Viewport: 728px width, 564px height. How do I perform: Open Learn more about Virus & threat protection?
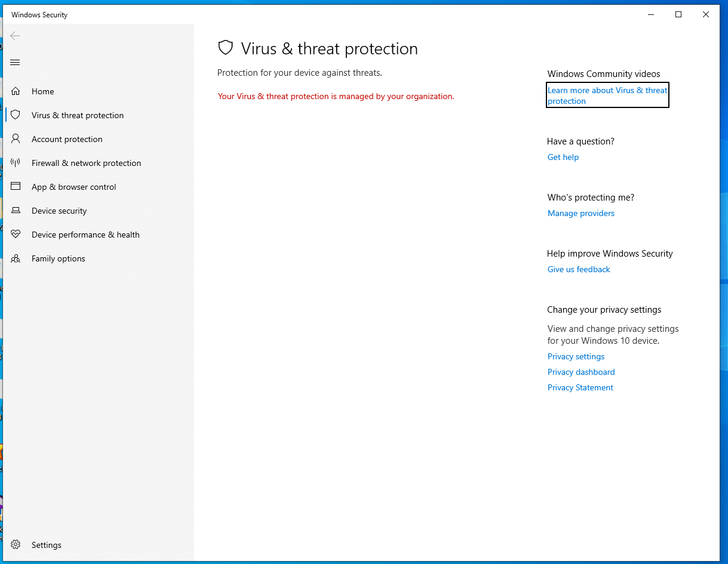[607, 95]
